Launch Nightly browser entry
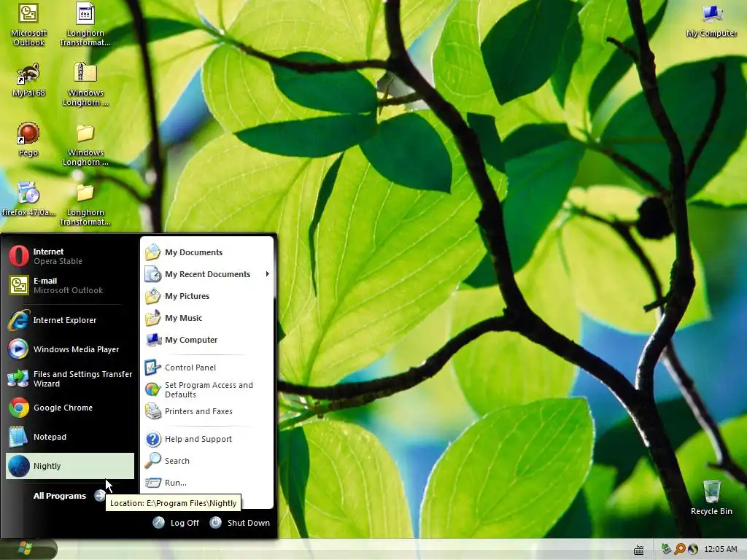This screenshot has width=747, height=560. pyautogui.click(x=70, y=466)
